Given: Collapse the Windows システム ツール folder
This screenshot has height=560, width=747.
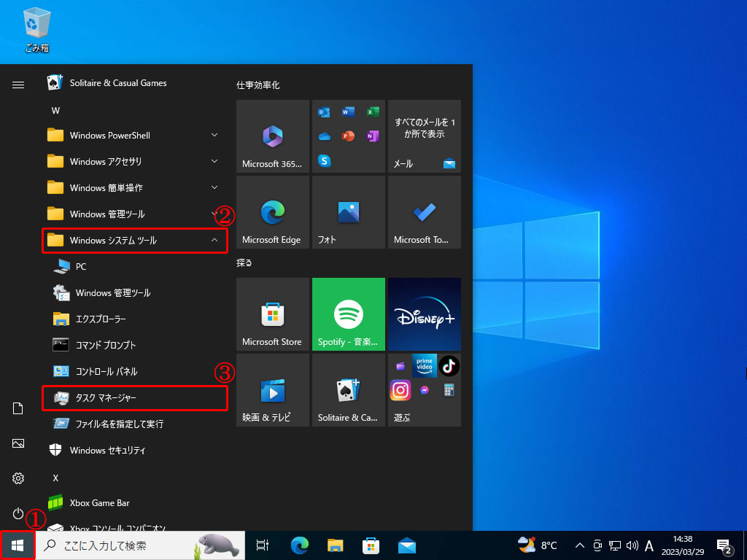Looking at the screenshot, I should click(135, 241).
